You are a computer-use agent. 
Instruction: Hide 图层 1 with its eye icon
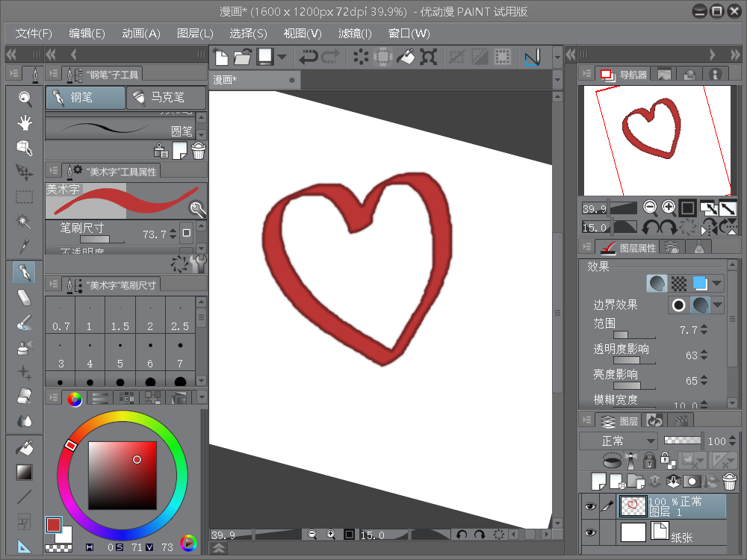590,506
